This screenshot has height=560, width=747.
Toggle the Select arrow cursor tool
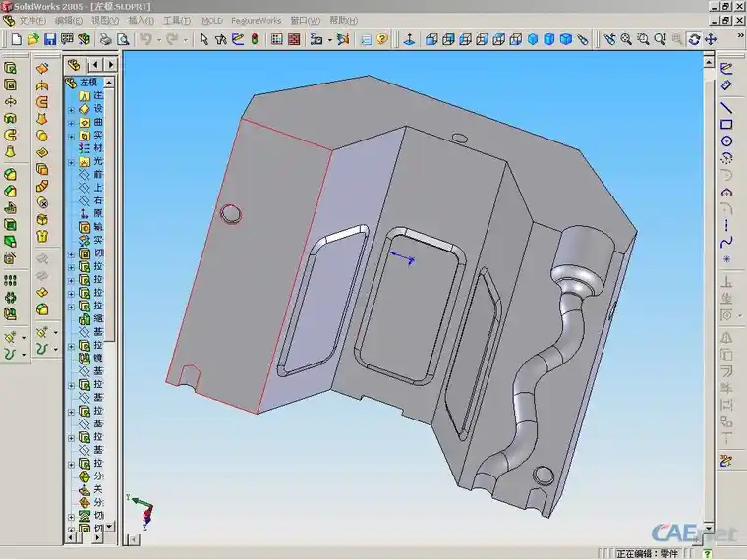204,39
